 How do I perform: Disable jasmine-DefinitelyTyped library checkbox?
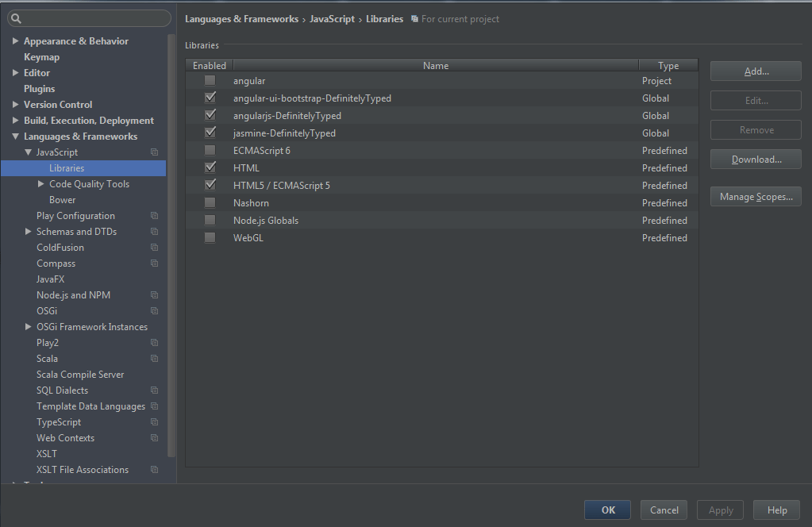(210, 133)
